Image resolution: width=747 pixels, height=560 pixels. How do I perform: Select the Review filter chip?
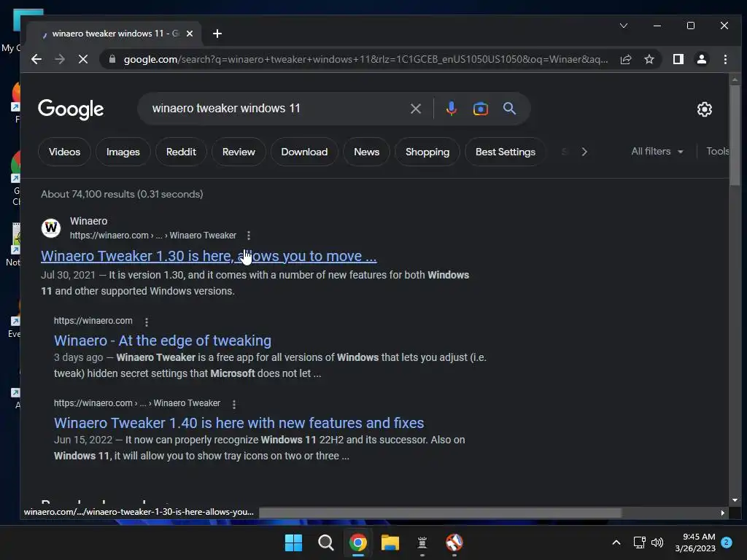pyautogui.click(x=239, y=152)
